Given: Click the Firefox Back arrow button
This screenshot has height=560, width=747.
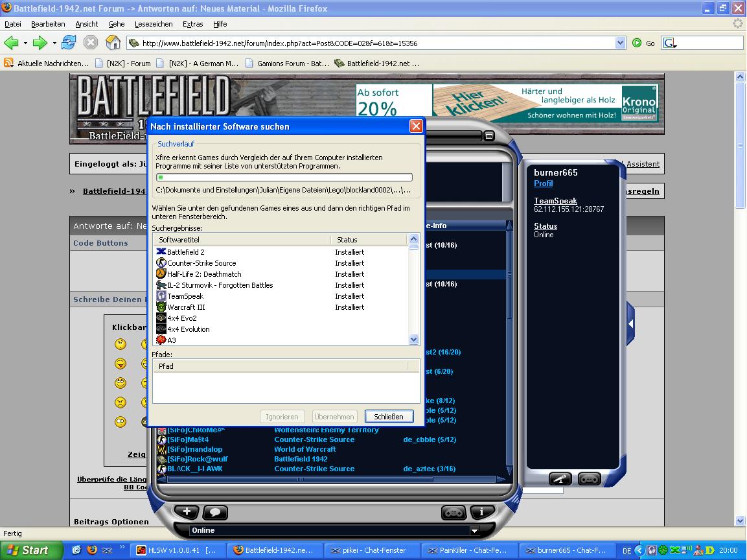Looking at the screenshot, I should (x=11, y=43).
